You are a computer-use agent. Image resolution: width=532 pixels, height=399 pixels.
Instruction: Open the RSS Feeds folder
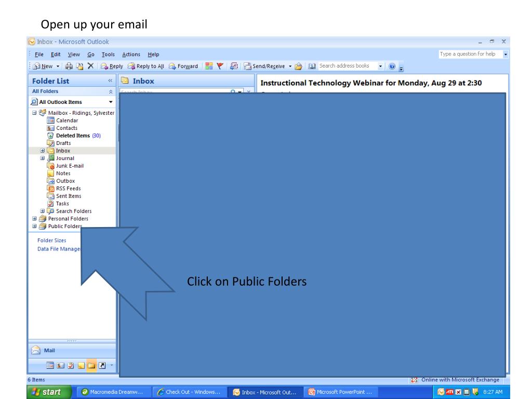[x=69, y=188]
